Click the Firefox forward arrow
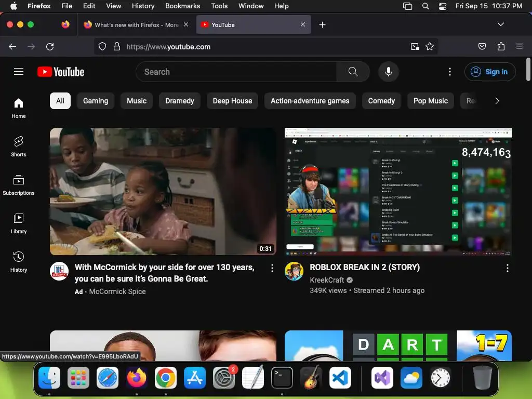Screen dimensions: 532x399 (31, 46)
